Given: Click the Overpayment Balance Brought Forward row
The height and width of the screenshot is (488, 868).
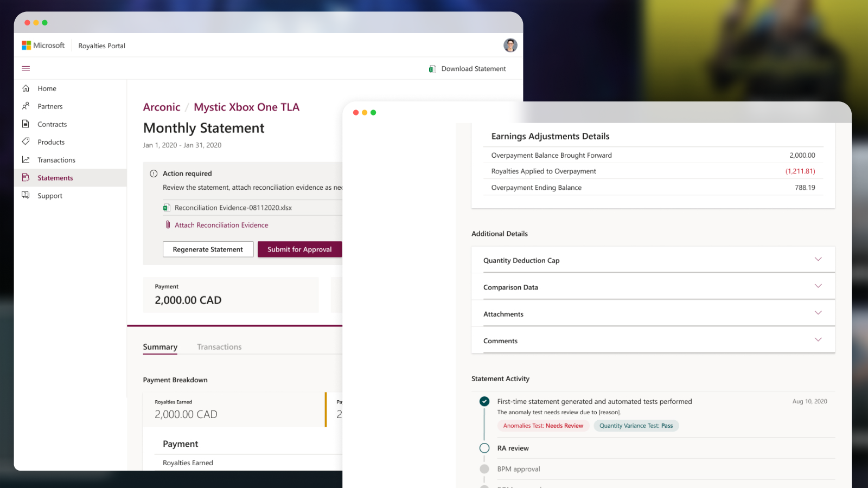Looking at the screenshot, I should tap(653, 155).
